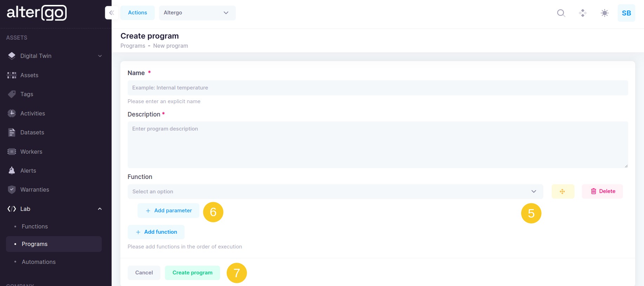644x286 pixels.
Task: Click the Create program button
Action: click(x=192, y=273)
